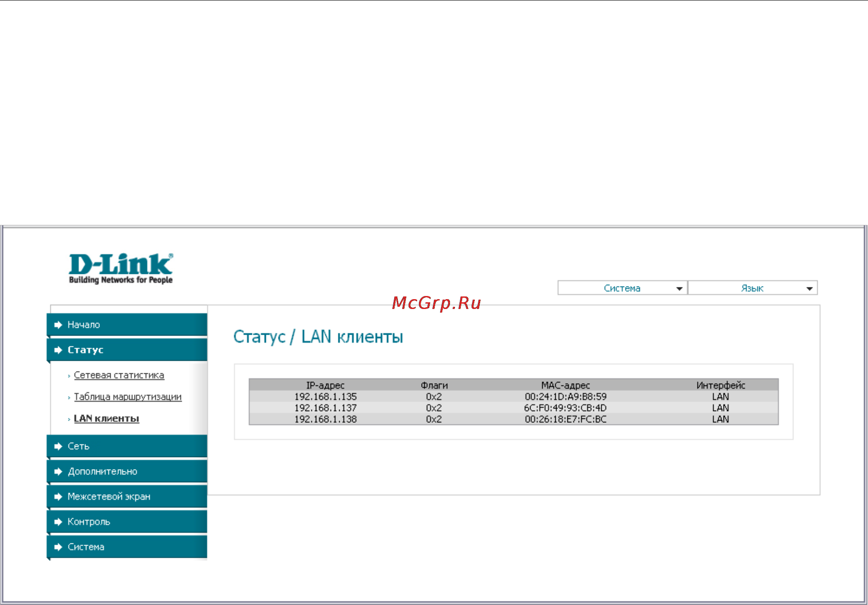Click the arrow icon beside Контроль
The image size is (868, 605).
click(58, 522)
